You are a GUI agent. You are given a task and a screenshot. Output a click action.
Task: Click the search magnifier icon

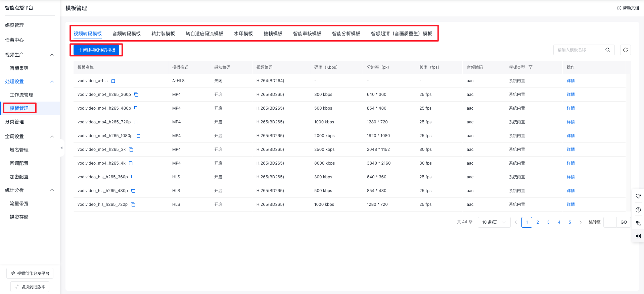607,50
